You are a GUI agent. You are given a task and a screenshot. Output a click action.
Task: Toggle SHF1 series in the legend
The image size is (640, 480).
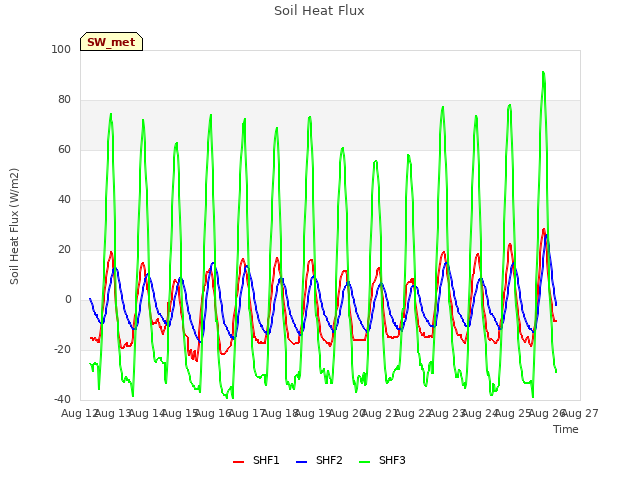[x=256, y=461]
